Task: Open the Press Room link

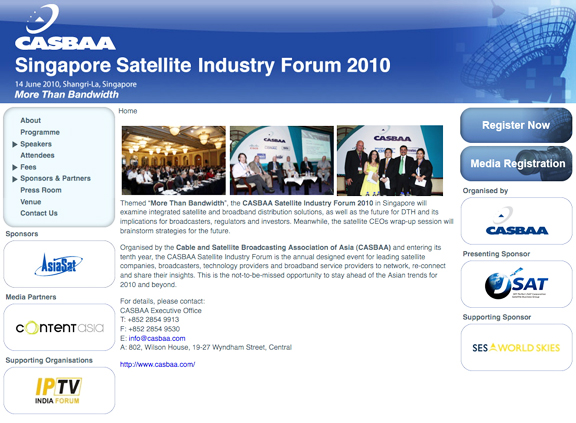Action: pos(41,190)
